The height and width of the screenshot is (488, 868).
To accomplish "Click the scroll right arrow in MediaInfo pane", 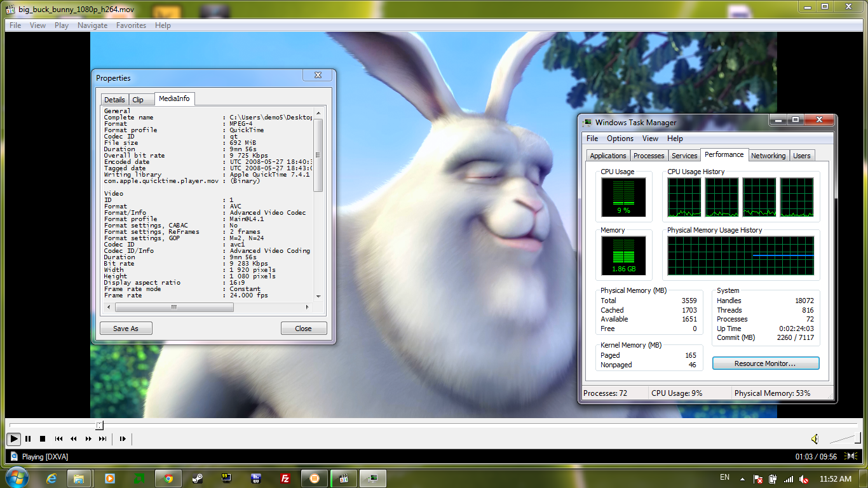I will point(308,307).
